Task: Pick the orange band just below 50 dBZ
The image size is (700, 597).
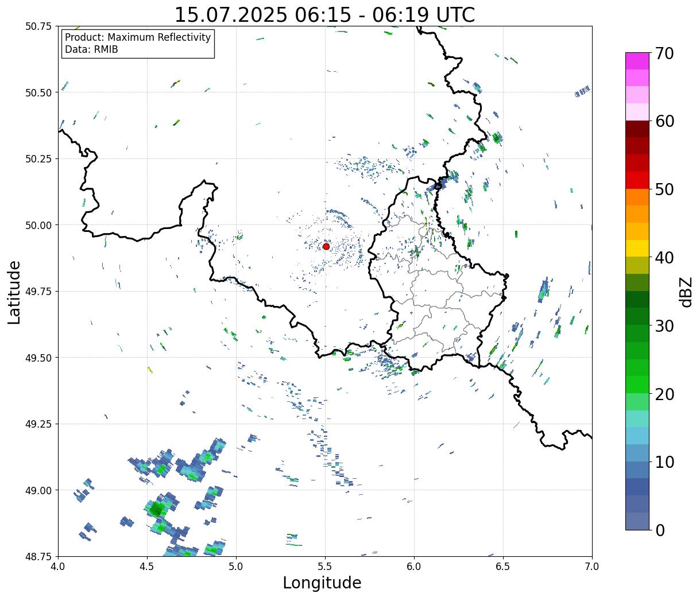Action: [637, 197]
